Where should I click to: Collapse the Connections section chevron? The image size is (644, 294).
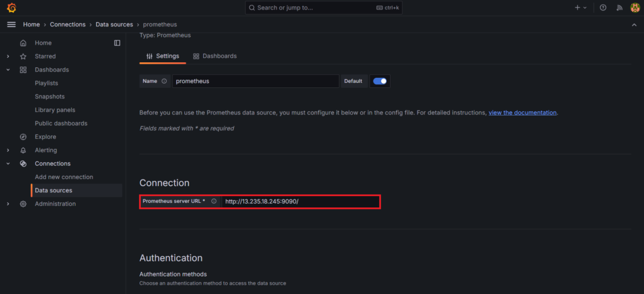[8, 163]
